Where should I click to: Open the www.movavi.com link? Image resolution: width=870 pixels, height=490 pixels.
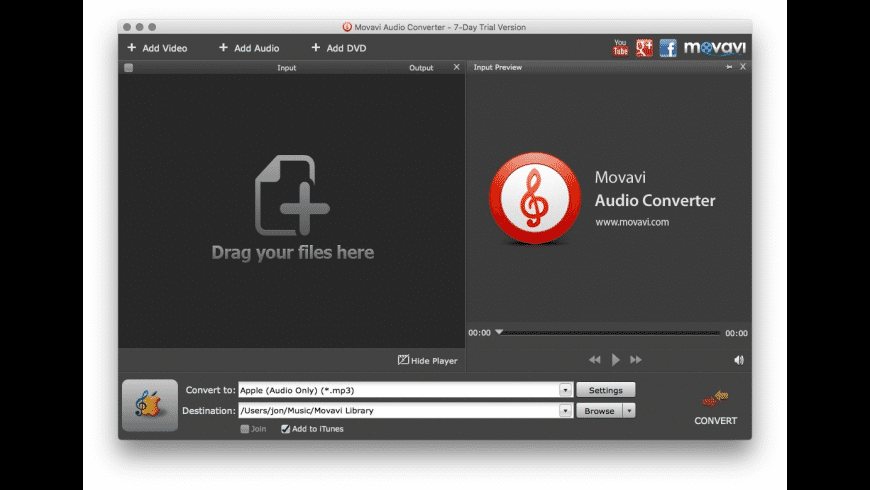point(632,222)
